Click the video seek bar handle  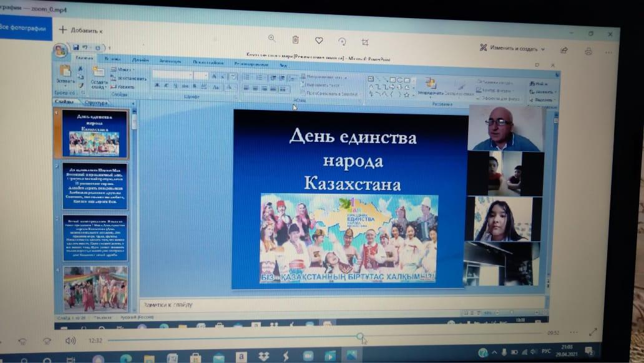360,337
